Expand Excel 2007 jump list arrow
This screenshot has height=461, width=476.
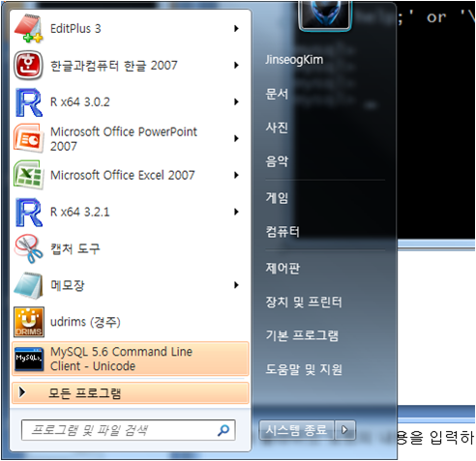tap(236, 175)
